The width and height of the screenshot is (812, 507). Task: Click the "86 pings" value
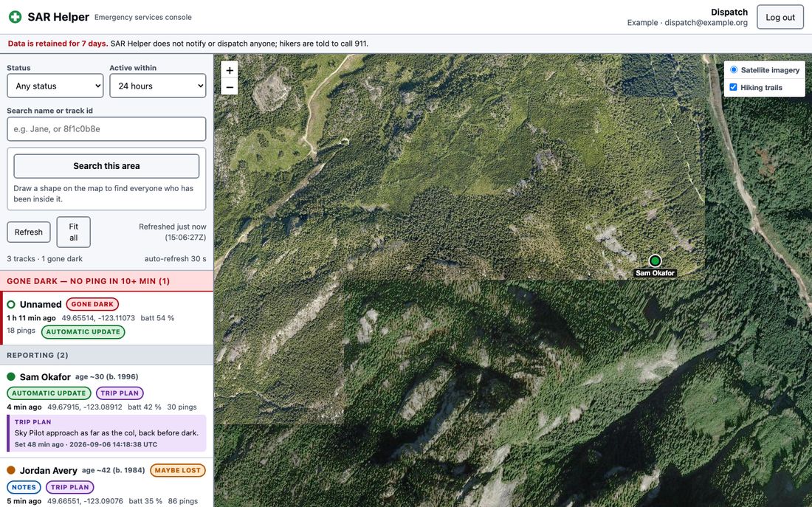point(183,501)
